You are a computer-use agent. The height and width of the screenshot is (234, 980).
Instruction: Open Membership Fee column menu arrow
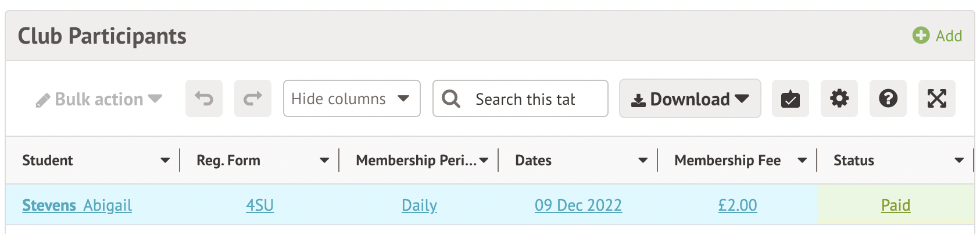click(802, 161)
